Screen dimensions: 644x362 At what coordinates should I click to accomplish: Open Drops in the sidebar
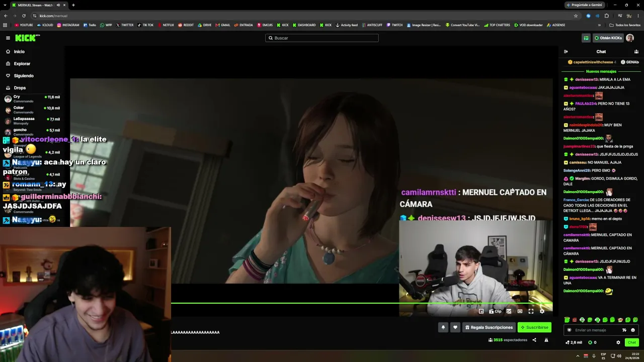[20, 87]
